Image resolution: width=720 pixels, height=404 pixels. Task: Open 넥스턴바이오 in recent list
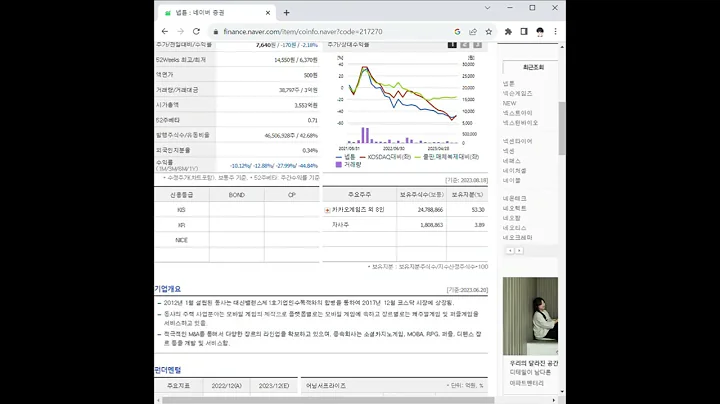pyautogui.click(x=520, y=123)
